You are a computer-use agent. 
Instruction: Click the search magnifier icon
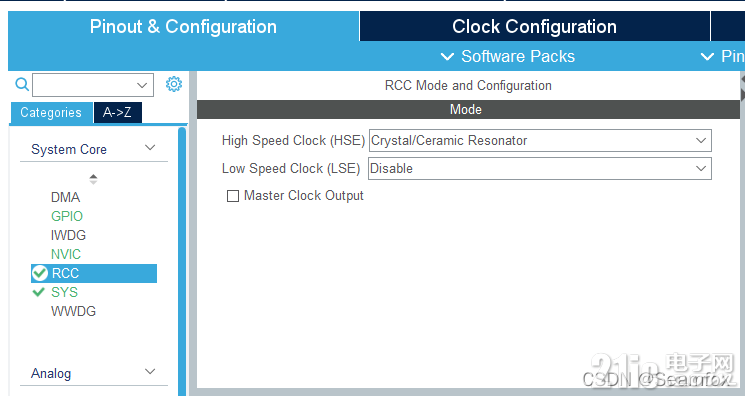pos(22,85)
